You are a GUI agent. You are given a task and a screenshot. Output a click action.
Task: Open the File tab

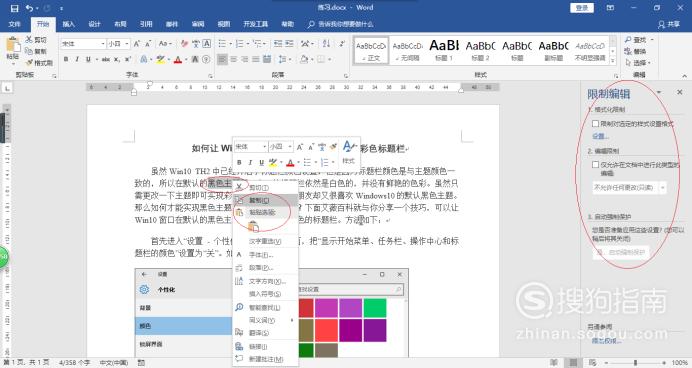[x=14, y=24]
